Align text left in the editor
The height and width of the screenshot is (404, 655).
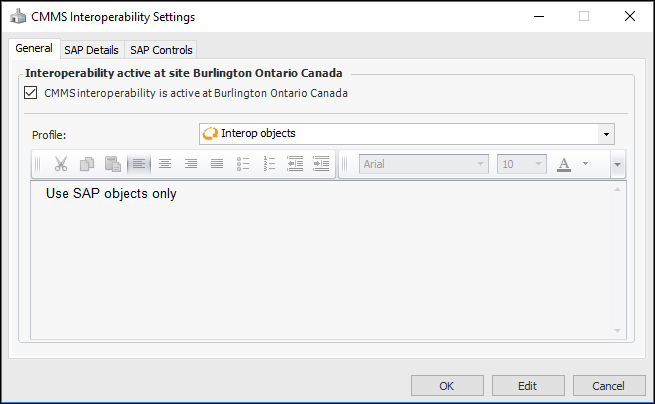(139, 164)
